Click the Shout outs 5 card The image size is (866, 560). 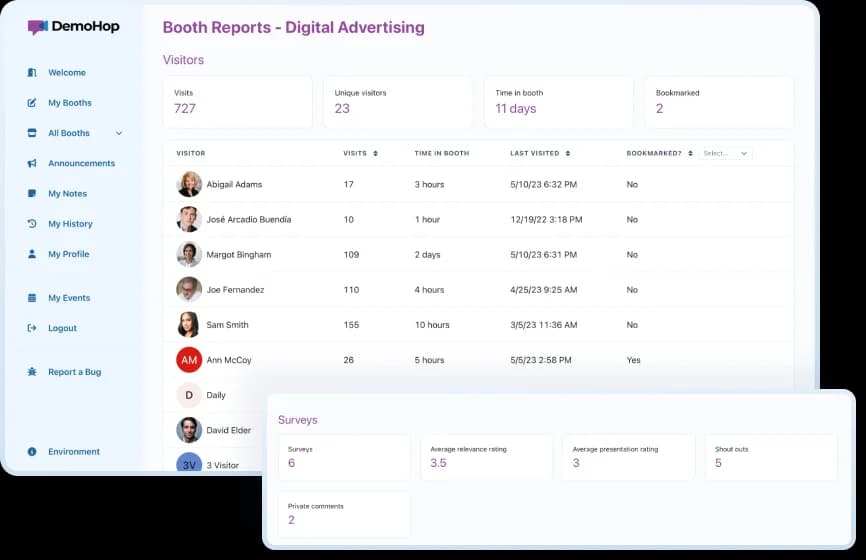click(772, 457)
